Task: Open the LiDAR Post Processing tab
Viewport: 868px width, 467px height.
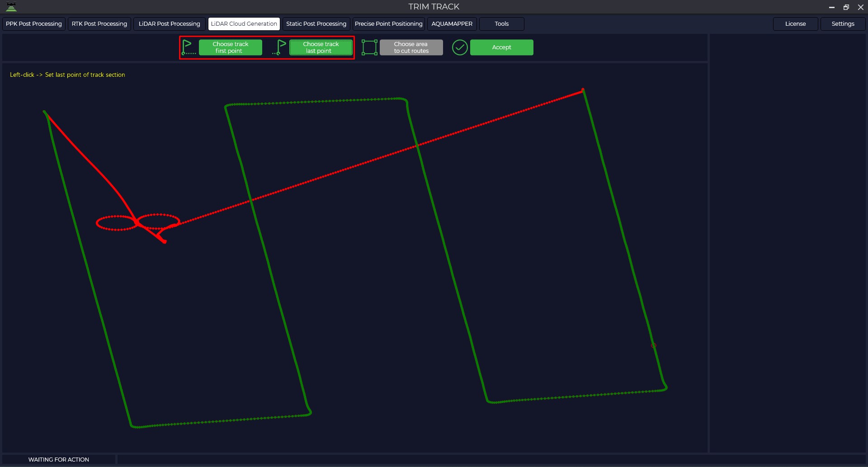Action: (170, 24)
